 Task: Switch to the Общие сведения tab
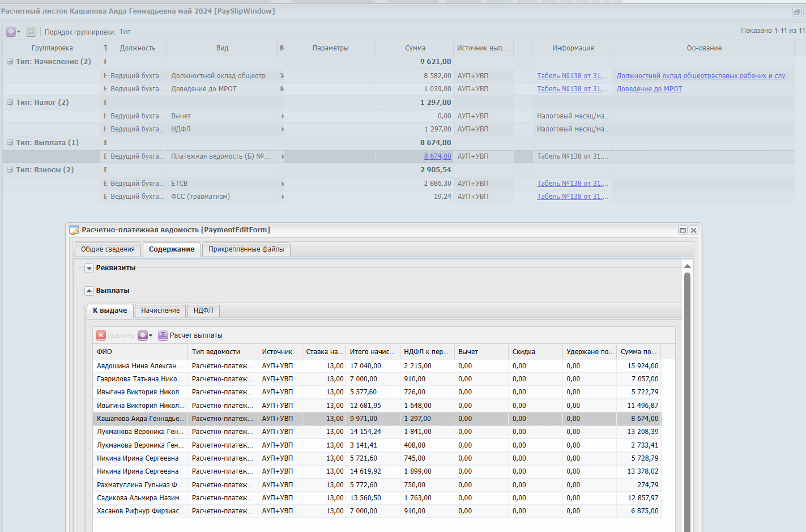coord(108,249)
